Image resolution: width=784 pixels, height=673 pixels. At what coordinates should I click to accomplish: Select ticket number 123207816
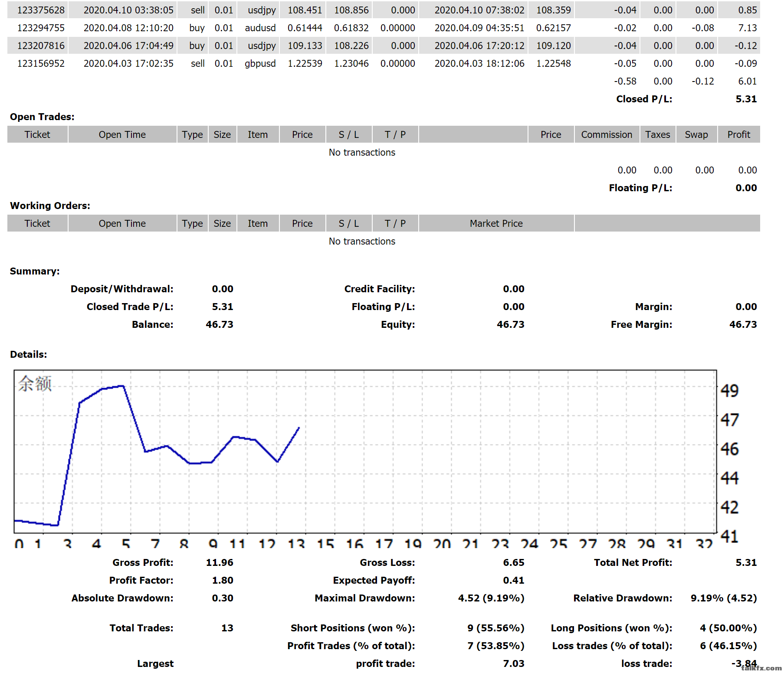pos(41,46)
